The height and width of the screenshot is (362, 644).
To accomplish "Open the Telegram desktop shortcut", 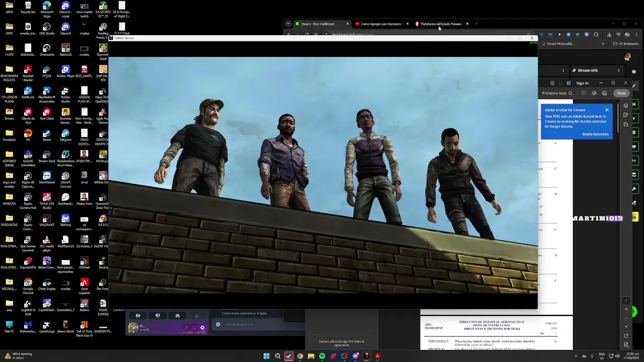I will pos(65,135).
